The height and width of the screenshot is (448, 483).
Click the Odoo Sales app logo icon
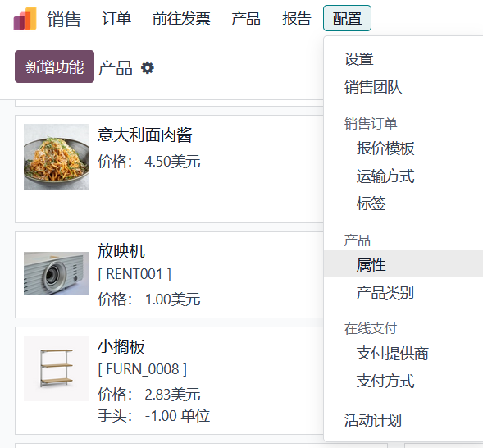tap(25, 19)
